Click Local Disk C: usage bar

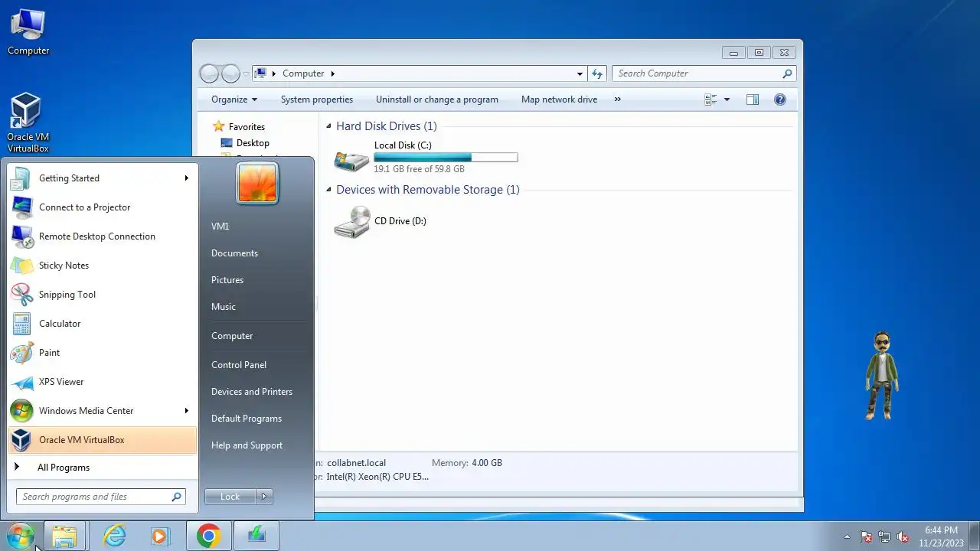446,158
